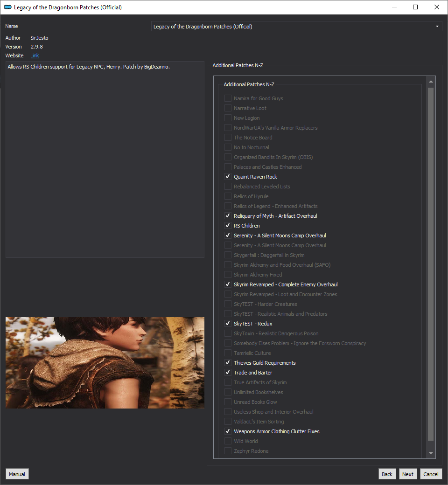The height and width of the screenshot is (485, 448).
Task: Cancel the patch installation
Action: tap(431, 474)
